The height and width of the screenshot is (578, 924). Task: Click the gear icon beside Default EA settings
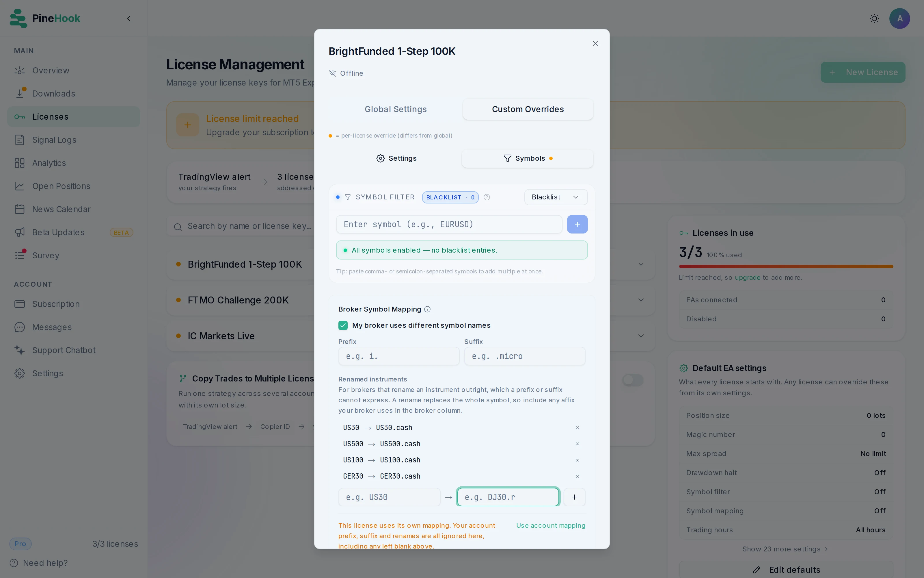683,368
